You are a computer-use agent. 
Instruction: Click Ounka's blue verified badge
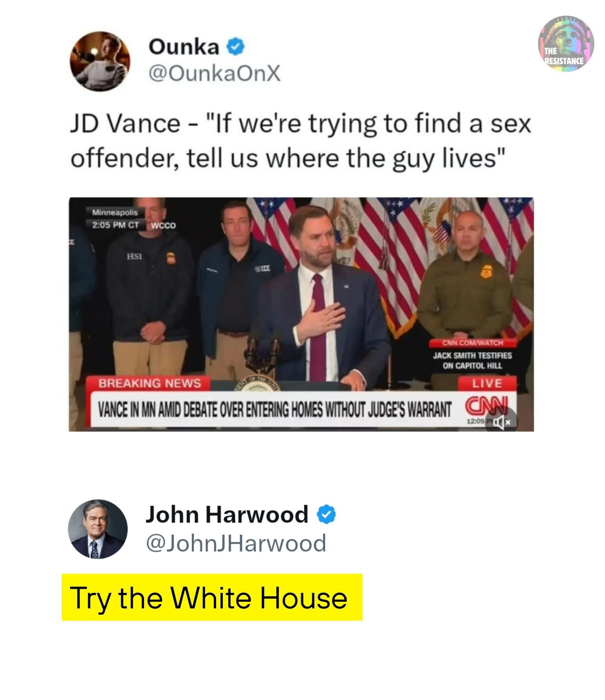[237, 48]
